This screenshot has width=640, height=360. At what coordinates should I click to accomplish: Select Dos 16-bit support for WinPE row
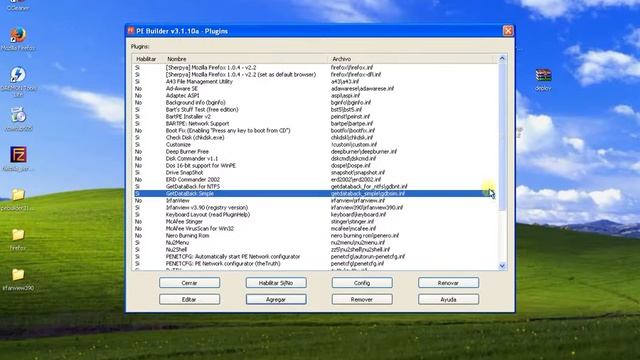316,165
